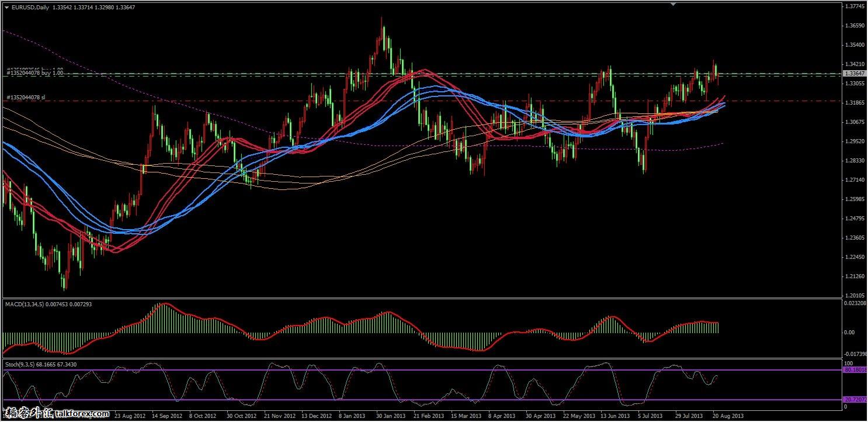Click the stochastic 20.72072 level tag
Viewport: 868px width, 422px height.
click(855, 399)
